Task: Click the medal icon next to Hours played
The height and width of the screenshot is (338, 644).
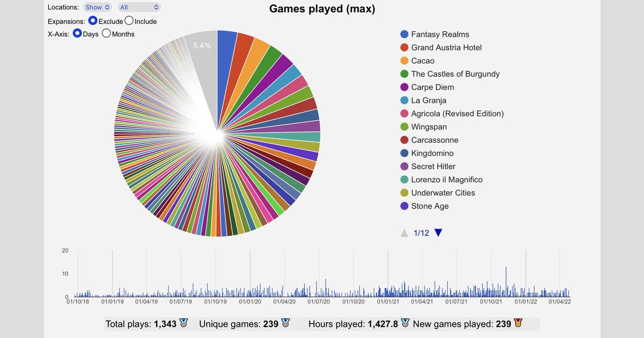Action: (405, 323)
